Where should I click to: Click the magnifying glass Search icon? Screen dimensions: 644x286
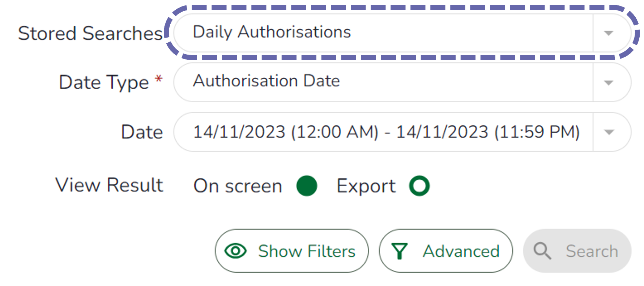click(542, 251)
